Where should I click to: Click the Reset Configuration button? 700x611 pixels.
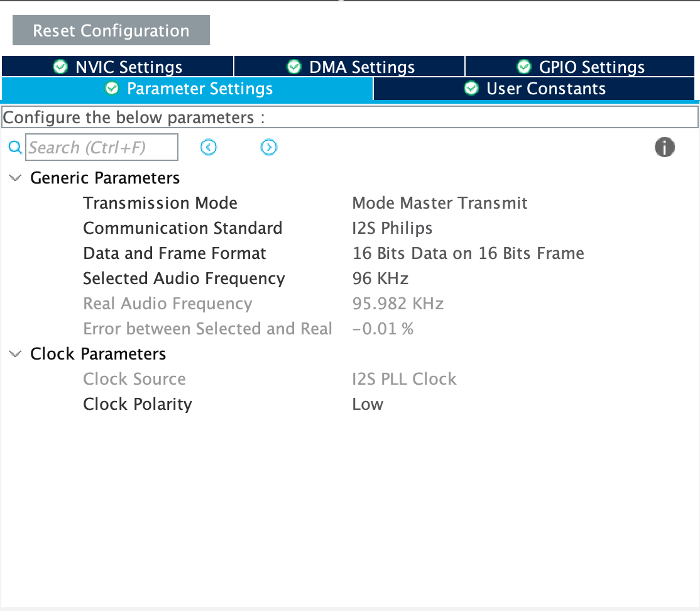click(x=111, y=30)
